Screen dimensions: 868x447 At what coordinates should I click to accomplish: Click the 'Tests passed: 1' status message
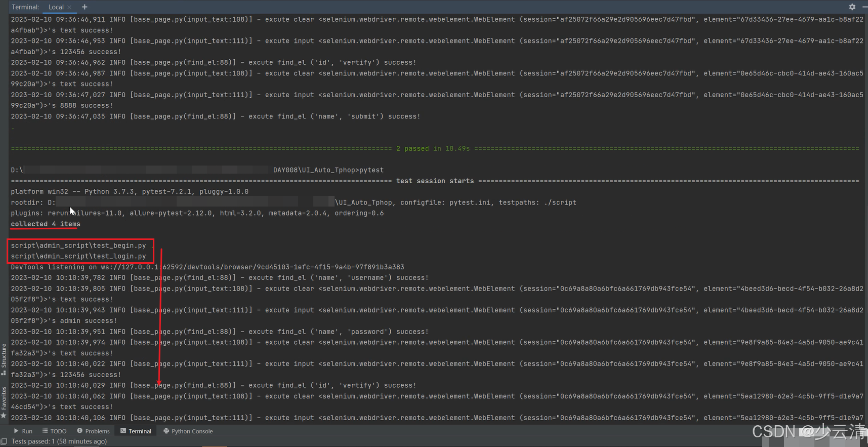pos(59,441)
